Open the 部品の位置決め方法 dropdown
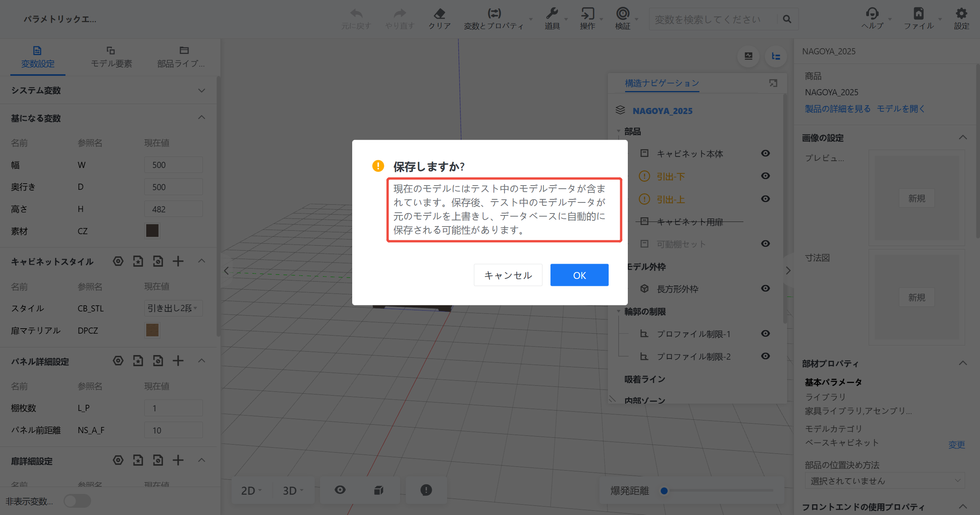 pyautogui.click(x=885, y=481)
